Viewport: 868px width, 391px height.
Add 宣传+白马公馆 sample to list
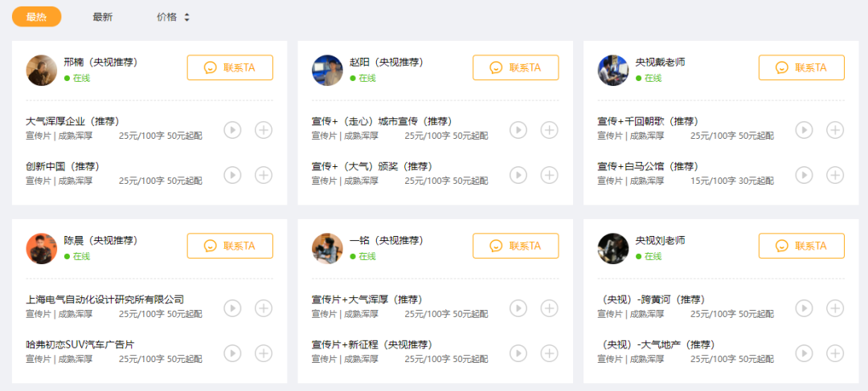point(835,174)
